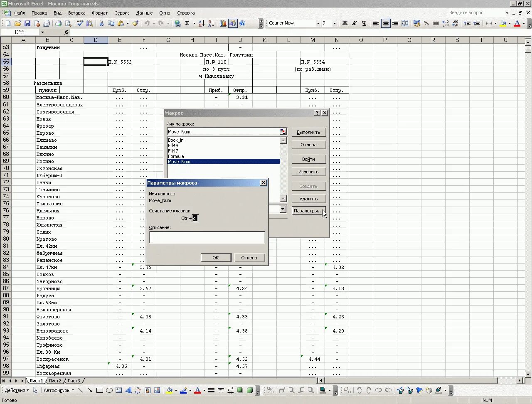Screen dimensions: 532x404
Task: Open the Undo history dropdown arrow
Action: pyautogui.click(x=153, y=23)
